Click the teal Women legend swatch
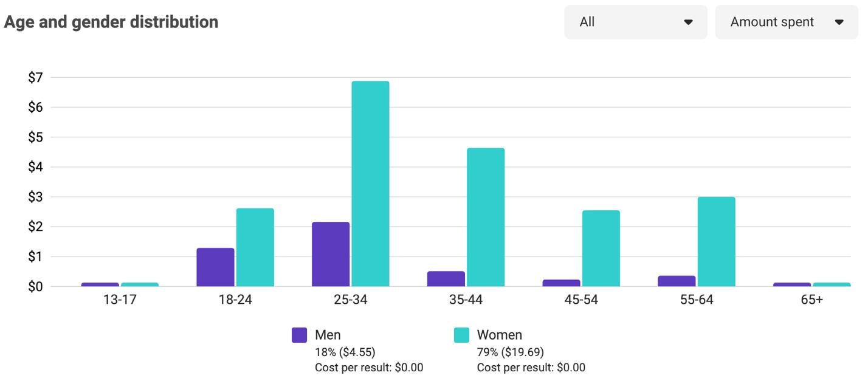 click(462, 335)
